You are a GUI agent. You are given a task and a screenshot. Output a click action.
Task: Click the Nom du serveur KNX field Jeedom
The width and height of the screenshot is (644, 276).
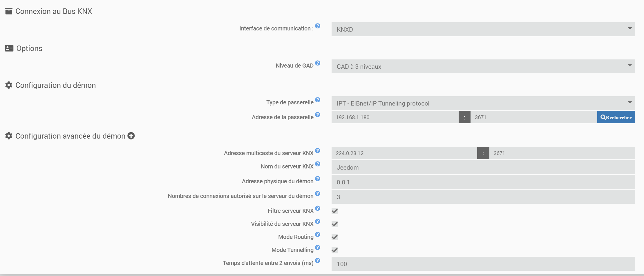(483, 167)
